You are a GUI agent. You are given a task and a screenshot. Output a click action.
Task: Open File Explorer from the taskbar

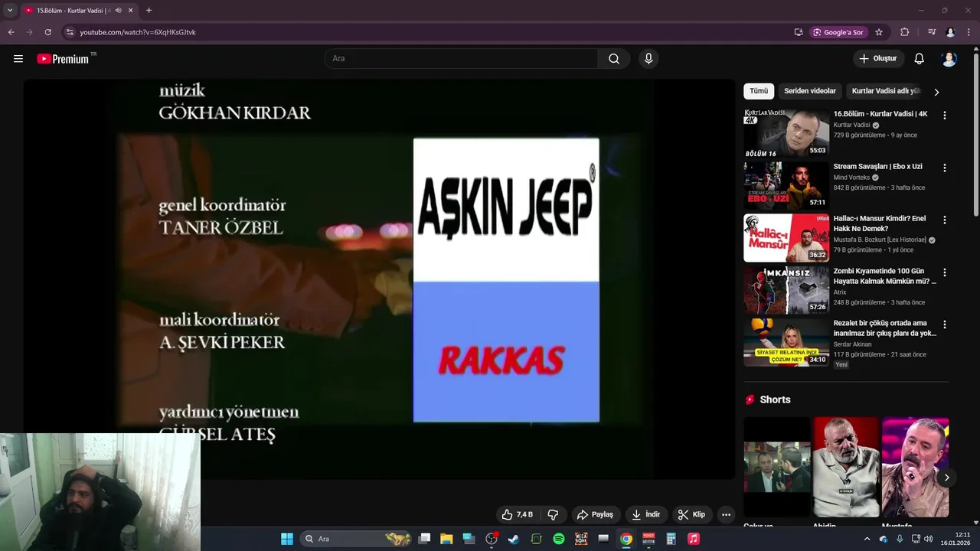point(446,539)
